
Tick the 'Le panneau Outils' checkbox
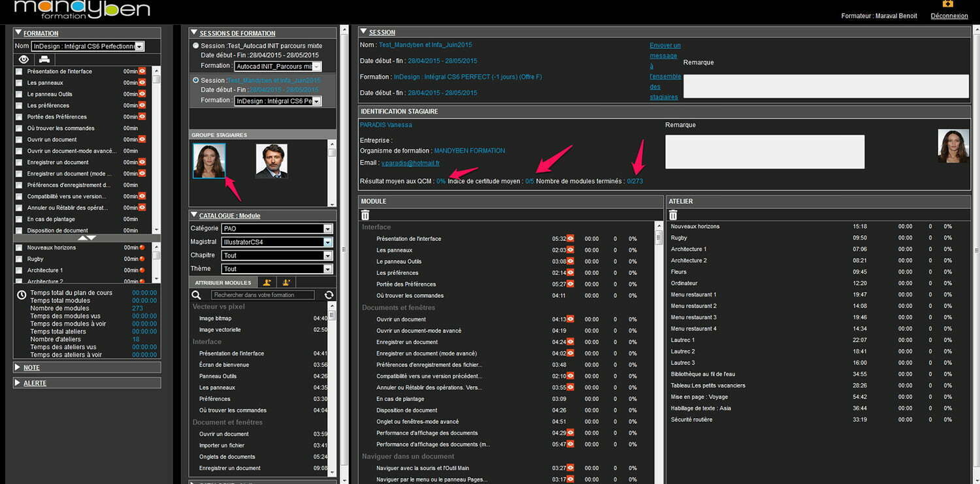(x=19, y=95)
